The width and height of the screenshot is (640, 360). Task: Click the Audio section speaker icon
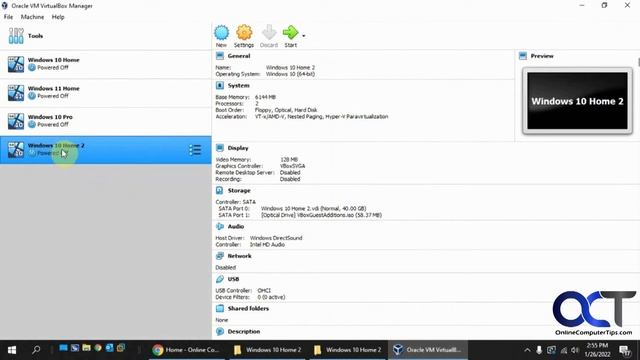click(220, 226)
